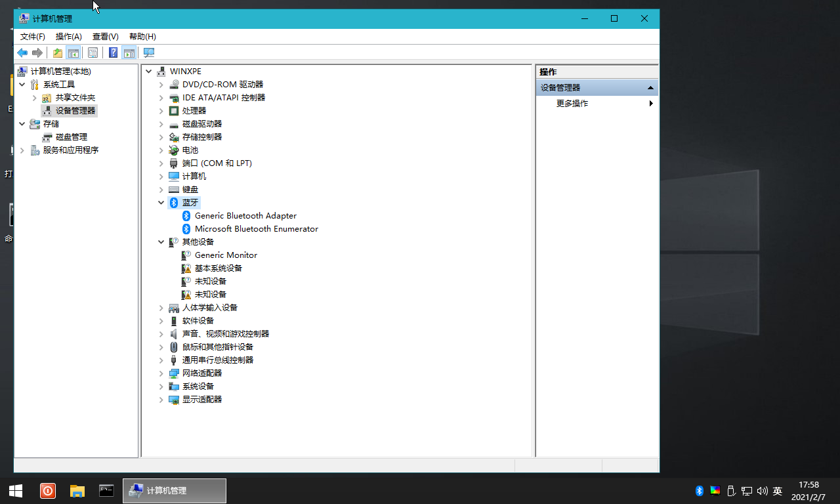Click the clock showing 17:58
This screenshot has height=504, width=840.
(808, 485)
